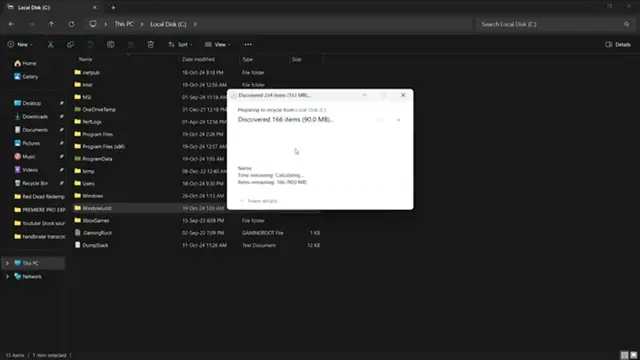Open a new tab with plus button
640x360 pixels.
(113, 7)
